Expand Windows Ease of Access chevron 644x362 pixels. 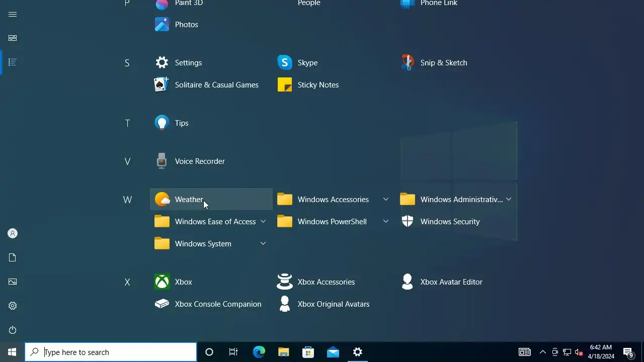pyautogui.click(x=263, y=221)
